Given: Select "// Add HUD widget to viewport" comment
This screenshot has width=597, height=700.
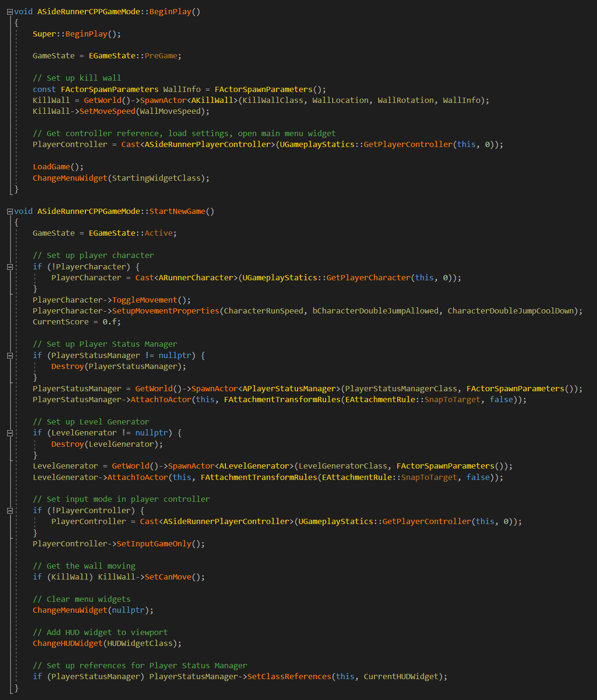Looking at the screenshot, I should pyautogui.click(x=100, y=633).
